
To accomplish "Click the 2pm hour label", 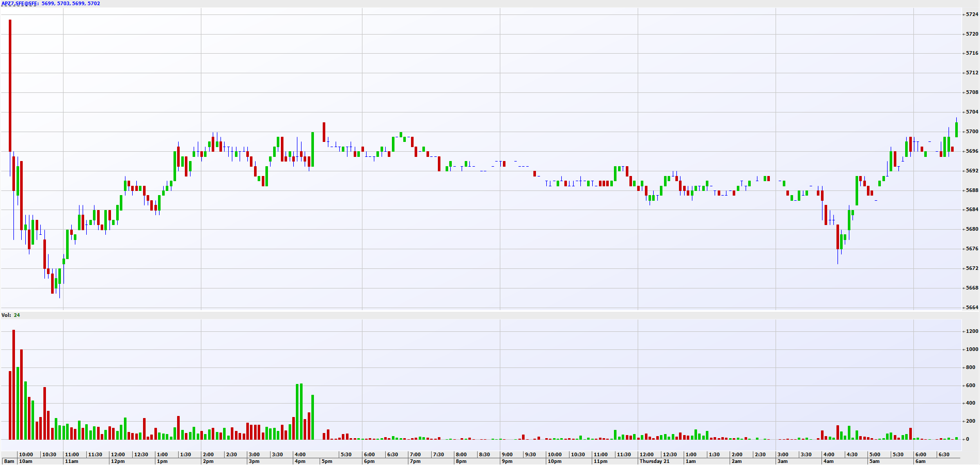I will 208,461.
